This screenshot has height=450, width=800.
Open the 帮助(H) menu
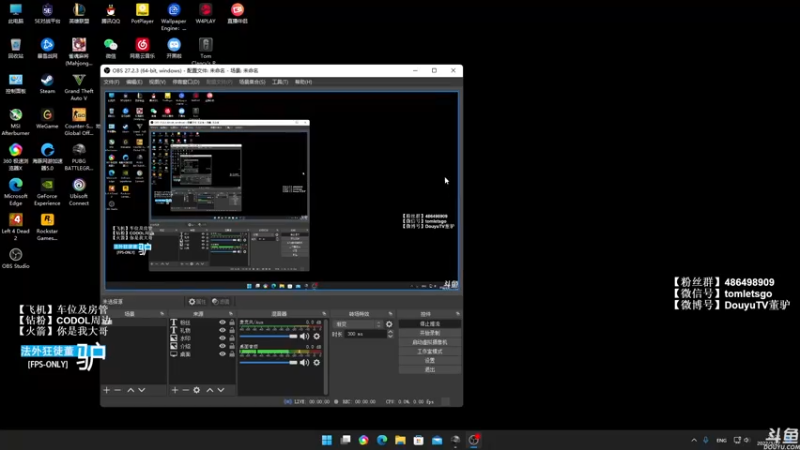pyautogui.click(x=303, y=82)
